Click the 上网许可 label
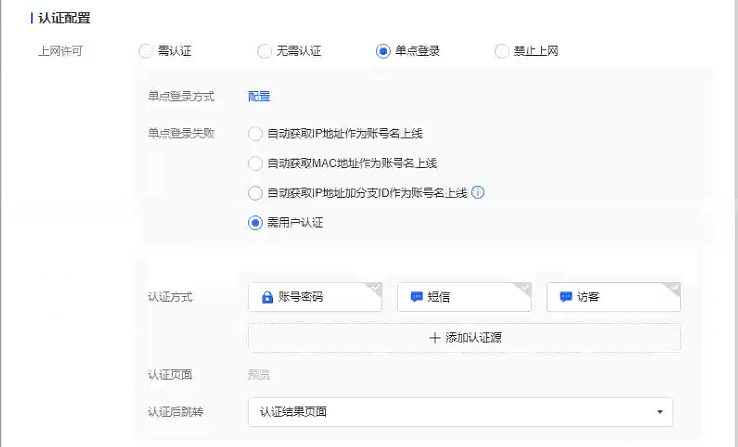This screenshot has height=447, width=738. point(60,51)
